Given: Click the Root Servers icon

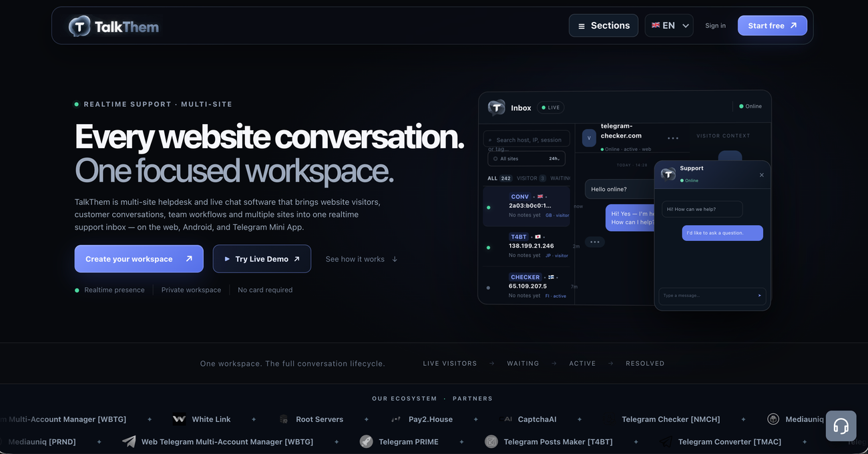Looking at the screenshot, I should click(283, 419).
